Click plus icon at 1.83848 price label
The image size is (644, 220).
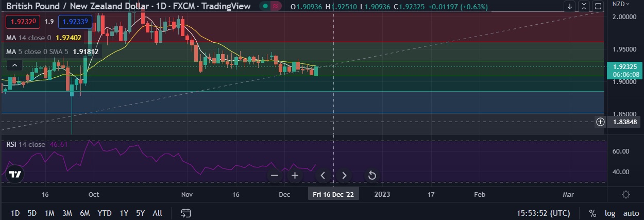pyautogui.click(x=600, y=122)
